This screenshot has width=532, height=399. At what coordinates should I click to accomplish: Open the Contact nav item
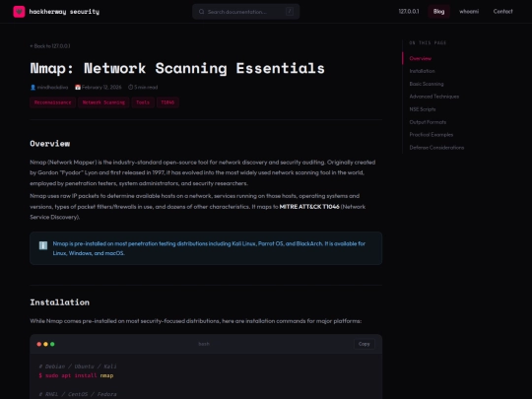tap(502, 11)
